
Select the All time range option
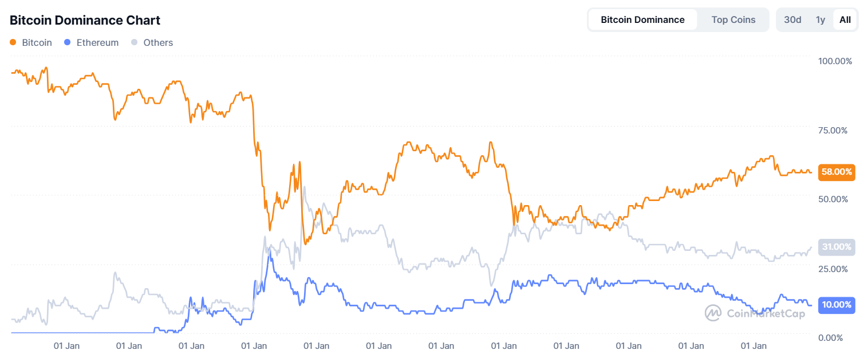click(x=845, y=19)
